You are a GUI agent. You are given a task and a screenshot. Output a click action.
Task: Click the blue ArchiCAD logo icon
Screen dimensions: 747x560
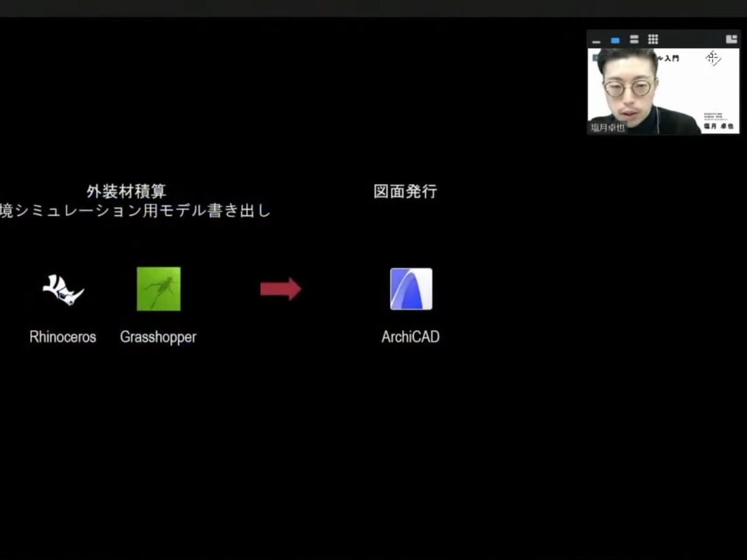pos(411,289)
